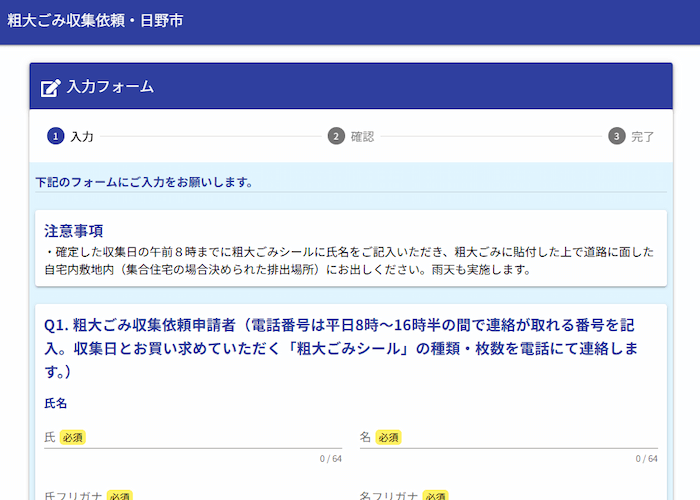
Task: Click the 必須 badge beside 氏
Action: [72, 438]
